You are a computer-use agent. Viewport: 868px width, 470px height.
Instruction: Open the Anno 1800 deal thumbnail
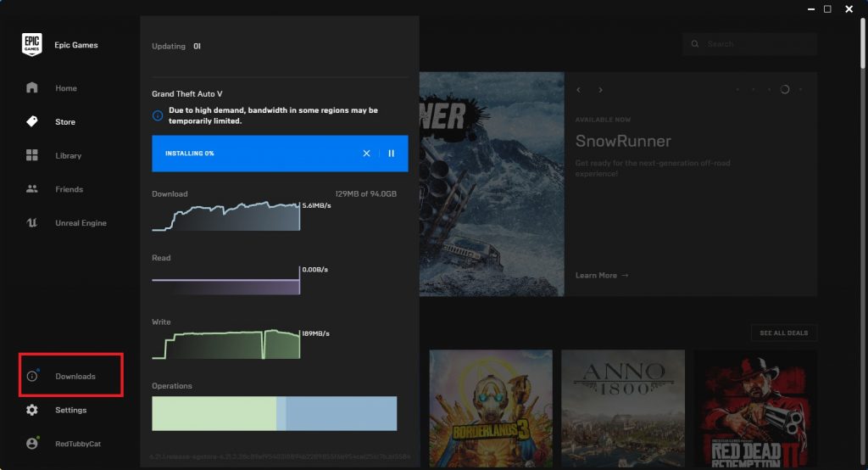[623, 408]
